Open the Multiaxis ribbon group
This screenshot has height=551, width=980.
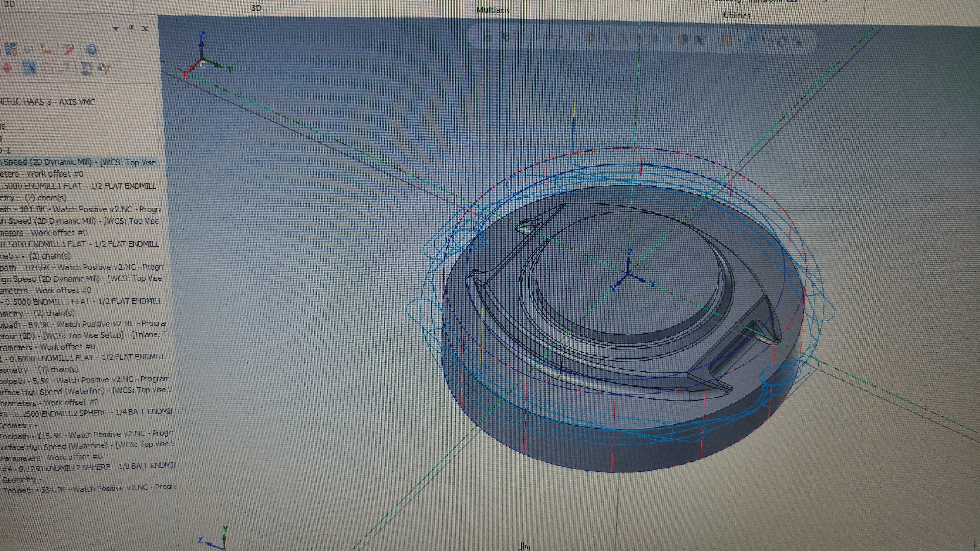point(493,10)
